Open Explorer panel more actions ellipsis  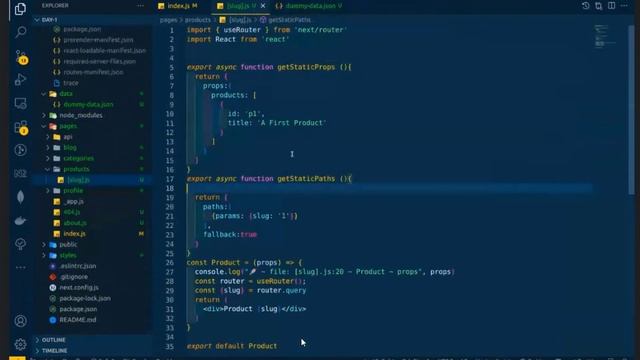pyautogui.click(x=140, y=6)
